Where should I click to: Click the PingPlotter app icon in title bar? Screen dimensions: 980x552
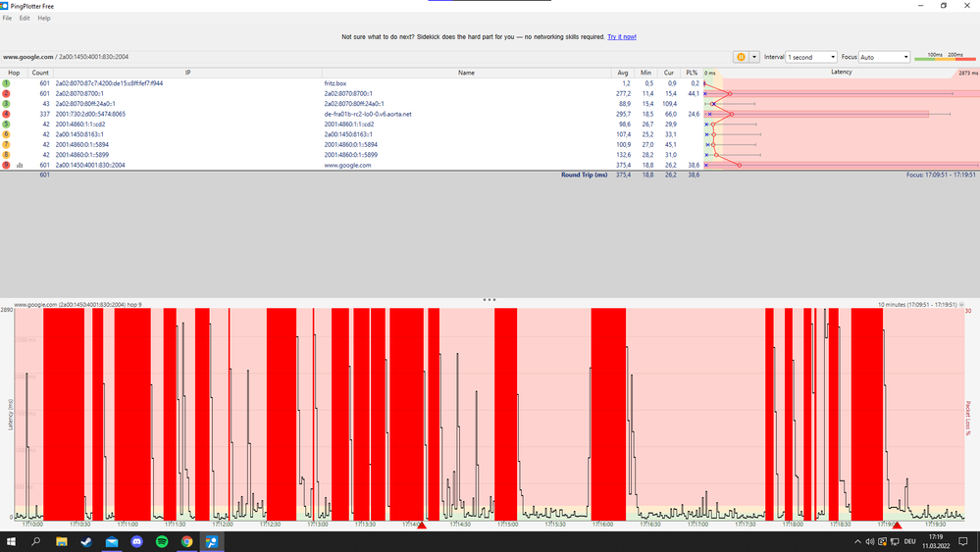(x=4, y=6)
